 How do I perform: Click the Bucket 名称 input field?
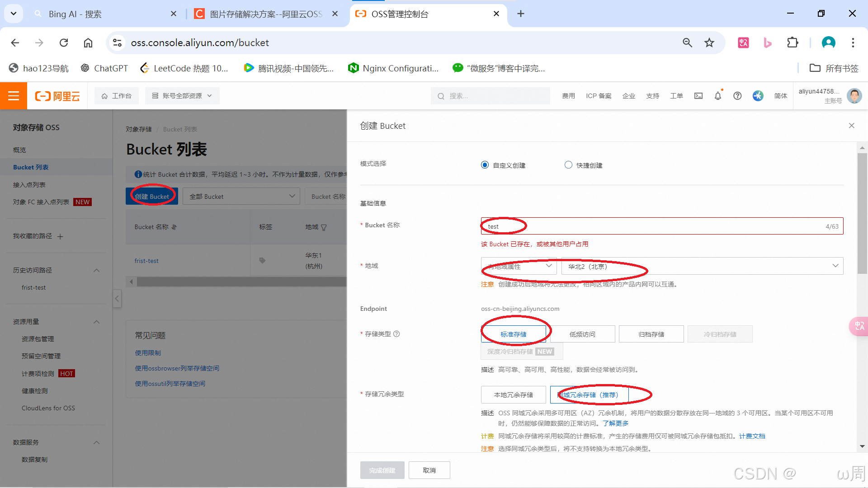(656, 226)
